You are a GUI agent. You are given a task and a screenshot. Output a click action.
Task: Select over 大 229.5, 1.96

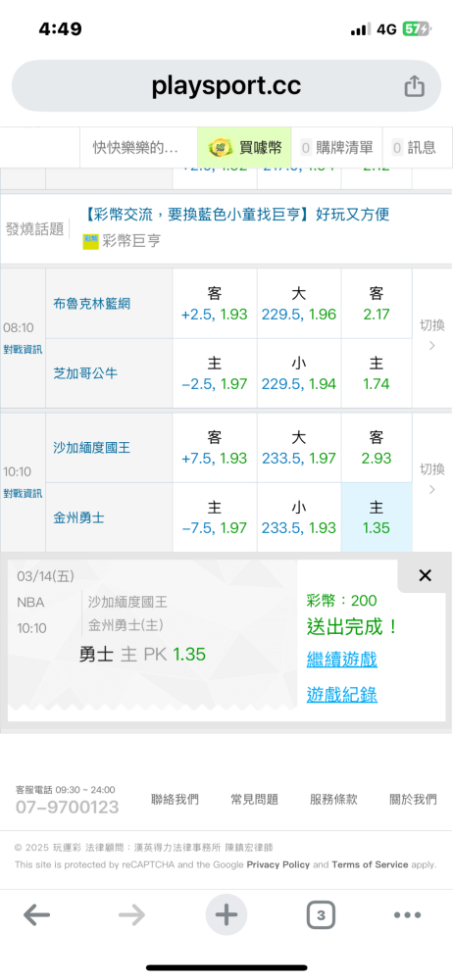pos(299,304)
